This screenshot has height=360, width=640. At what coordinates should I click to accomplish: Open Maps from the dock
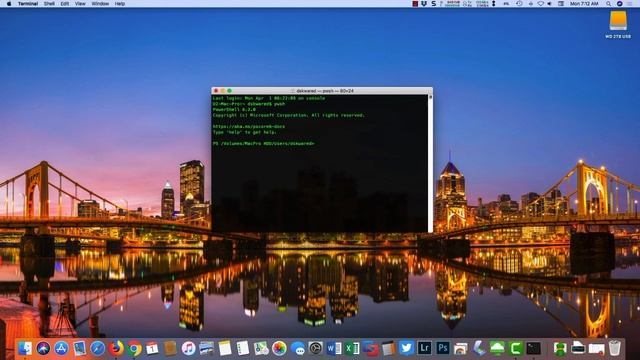pyautogui.click(x=261, y=348)
